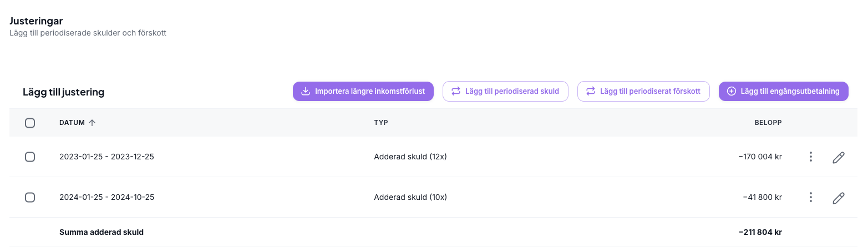Click repeat icon in periodiserad skuld button

(x=456, y=92)
